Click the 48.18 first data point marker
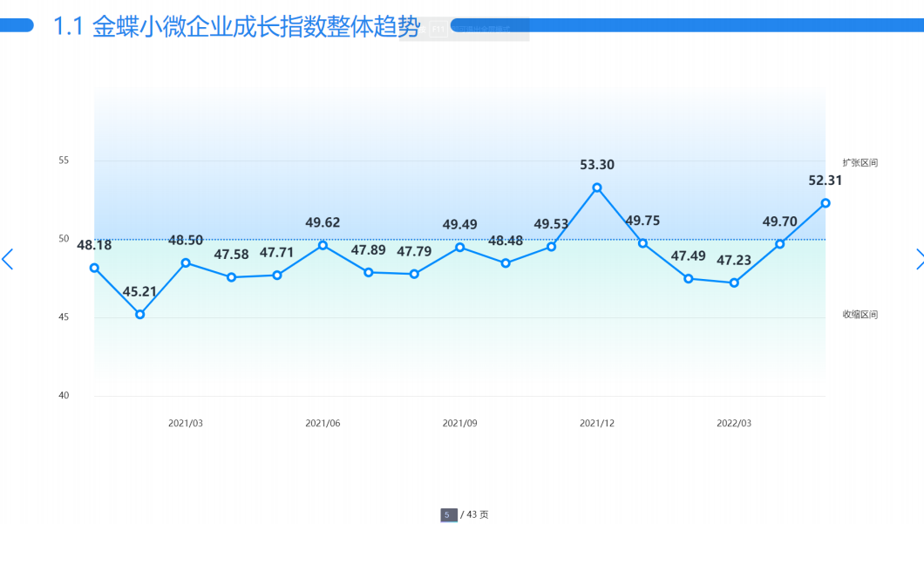Viewport: 924px width, 572px height. [94, 268]
